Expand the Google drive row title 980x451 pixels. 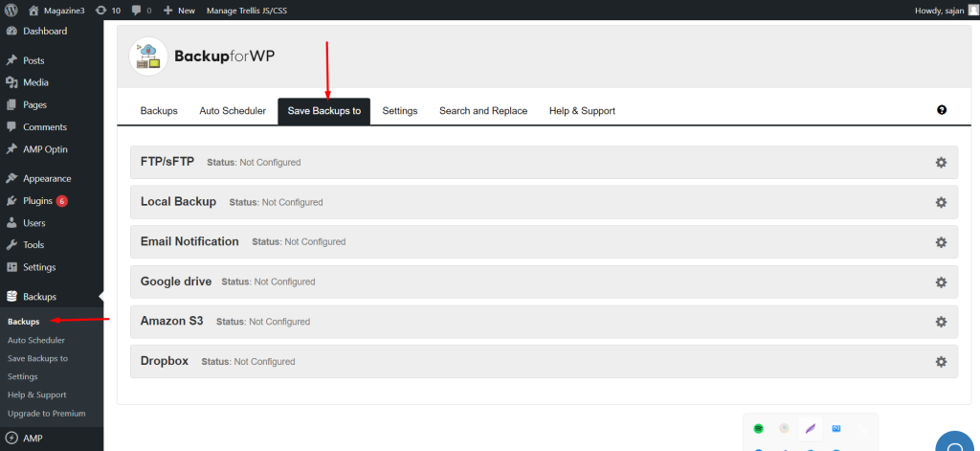(x=176, y=282)
